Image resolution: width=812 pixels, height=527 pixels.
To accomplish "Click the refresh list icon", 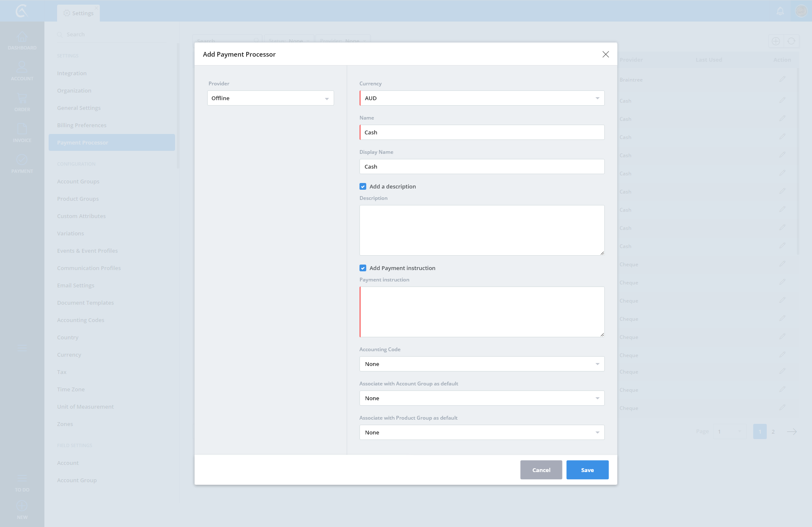I will (791, 41).
